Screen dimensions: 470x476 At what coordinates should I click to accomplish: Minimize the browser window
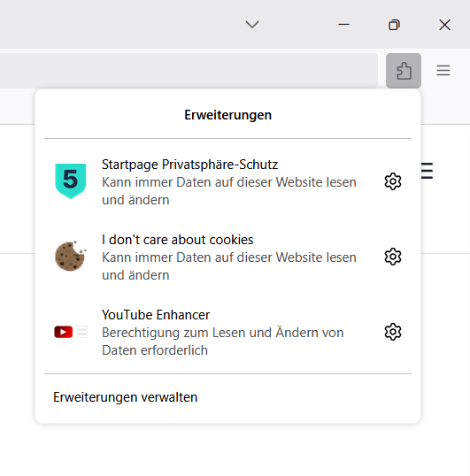point(344,24)
